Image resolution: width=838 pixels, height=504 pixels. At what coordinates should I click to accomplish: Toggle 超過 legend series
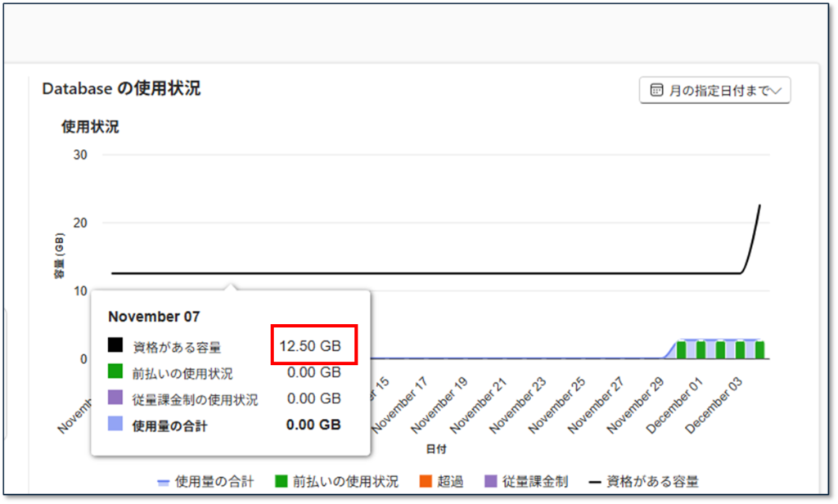point(438,481)
